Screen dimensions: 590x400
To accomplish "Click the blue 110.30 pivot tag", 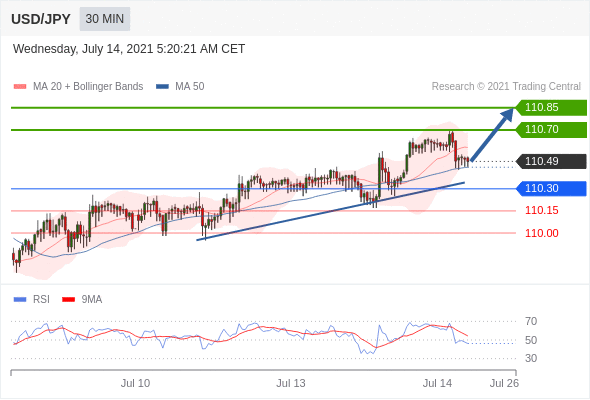I will 551,188.
